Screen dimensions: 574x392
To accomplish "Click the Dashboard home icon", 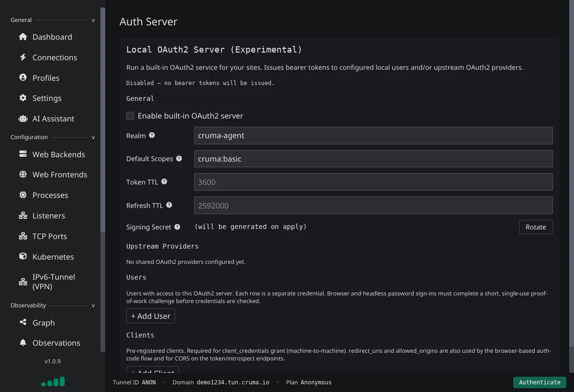I will 23,37.
